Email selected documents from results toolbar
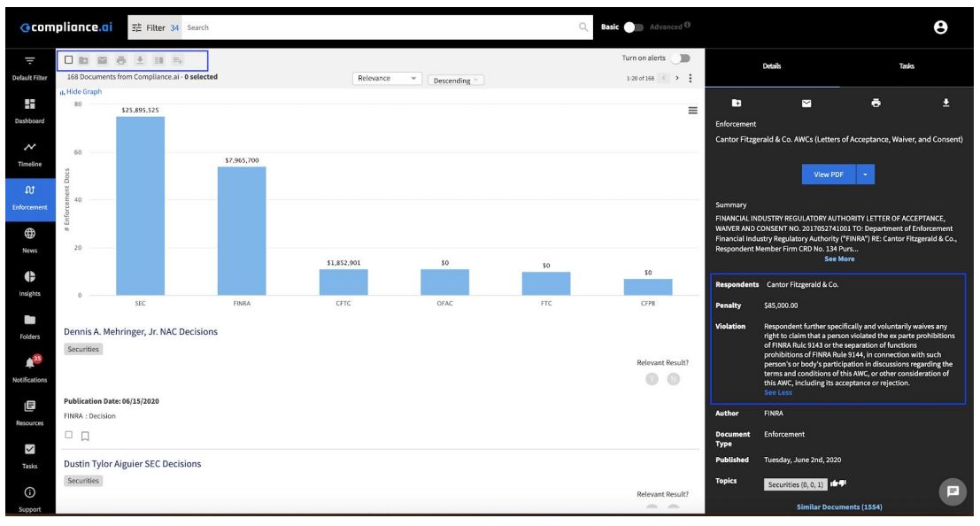This screenshot has height=526, width=980. coord(103,60)
